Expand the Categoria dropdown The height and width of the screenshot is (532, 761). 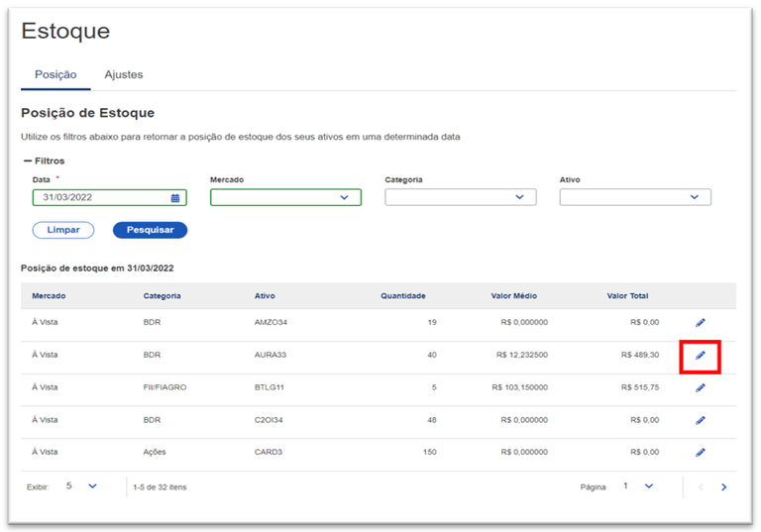coord(461,197)
